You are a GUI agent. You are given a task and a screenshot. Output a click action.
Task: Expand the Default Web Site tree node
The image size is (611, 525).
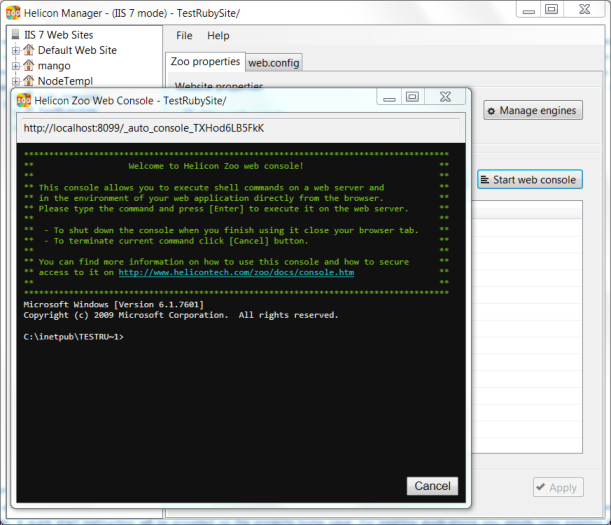tap(15, 50)
